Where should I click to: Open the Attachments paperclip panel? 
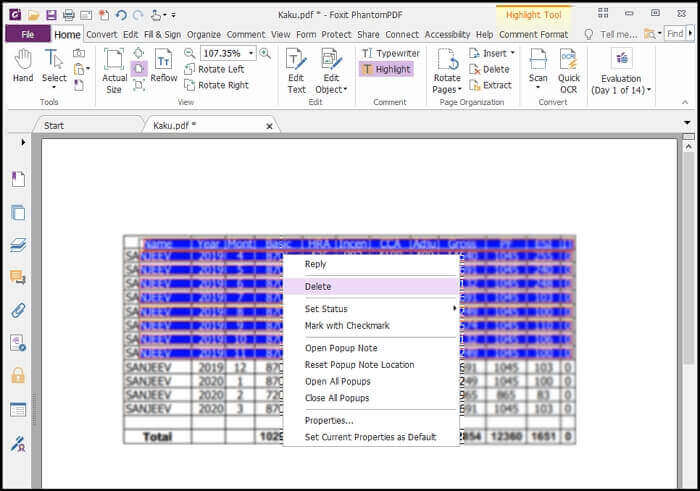pos(18,310)
